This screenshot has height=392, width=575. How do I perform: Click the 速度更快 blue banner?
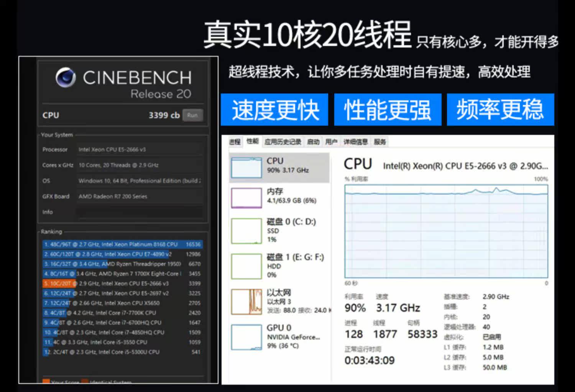[x=274, y=110]
